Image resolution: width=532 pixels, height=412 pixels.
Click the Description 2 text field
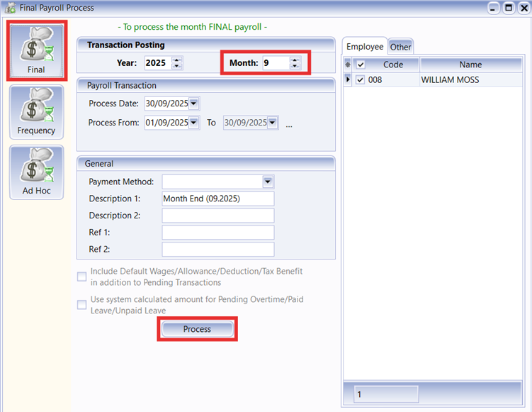pyautogui.click(x=217, y=216)
